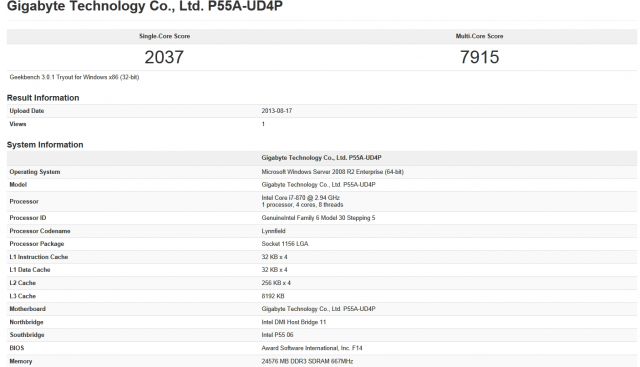This screenshot has width=640, height=367.
Task: Click the single-core score value 2037
Action: [164, 57]
